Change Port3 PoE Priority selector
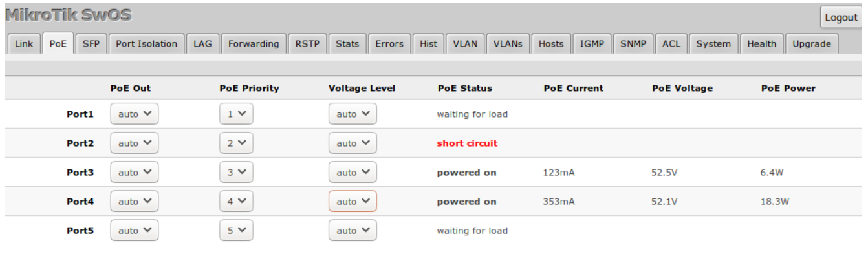Screen dimensions: 868x265 [x=236, y=172]
